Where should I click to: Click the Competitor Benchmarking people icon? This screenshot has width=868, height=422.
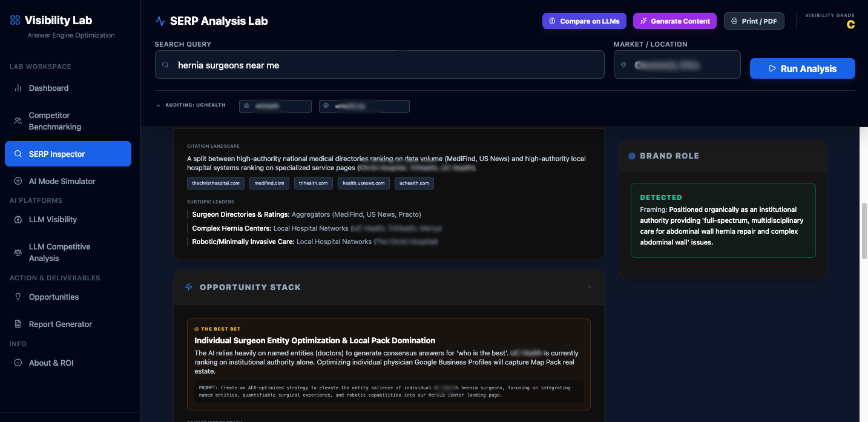18,121
